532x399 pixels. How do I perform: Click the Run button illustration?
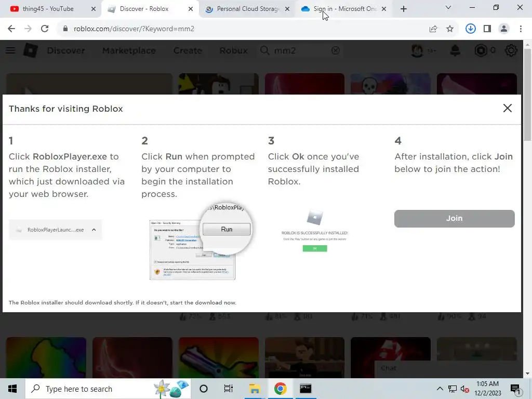pos(227,229)
